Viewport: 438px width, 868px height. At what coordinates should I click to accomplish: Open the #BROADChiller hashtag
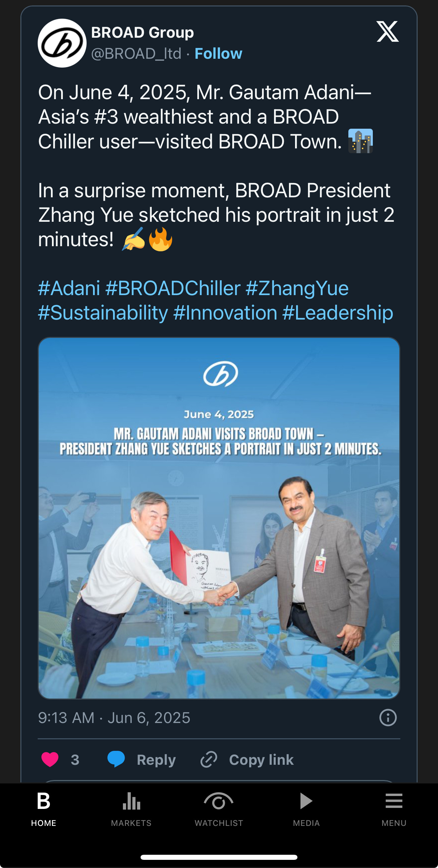click(x=173, y=288)
